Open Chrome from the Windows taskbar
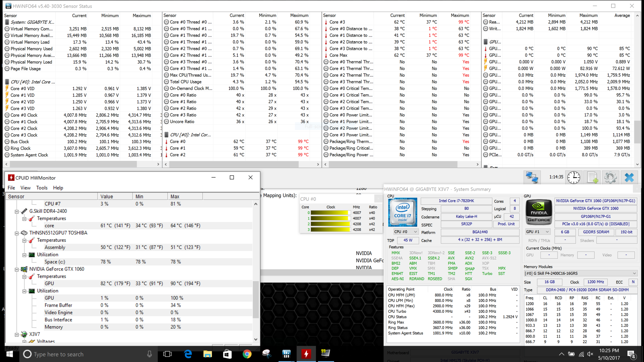This screenshot has height=362, width=644. pos(247,354)
